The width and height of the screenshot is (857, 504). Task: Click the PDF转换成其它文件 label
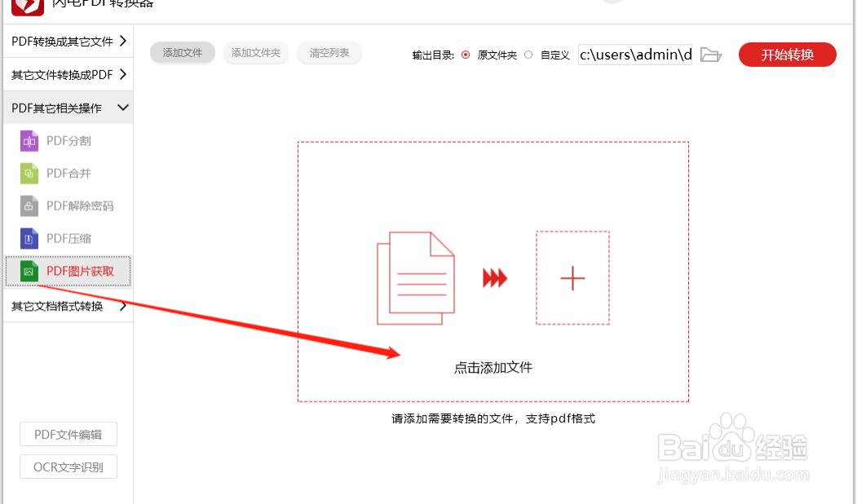pos(62,42)
